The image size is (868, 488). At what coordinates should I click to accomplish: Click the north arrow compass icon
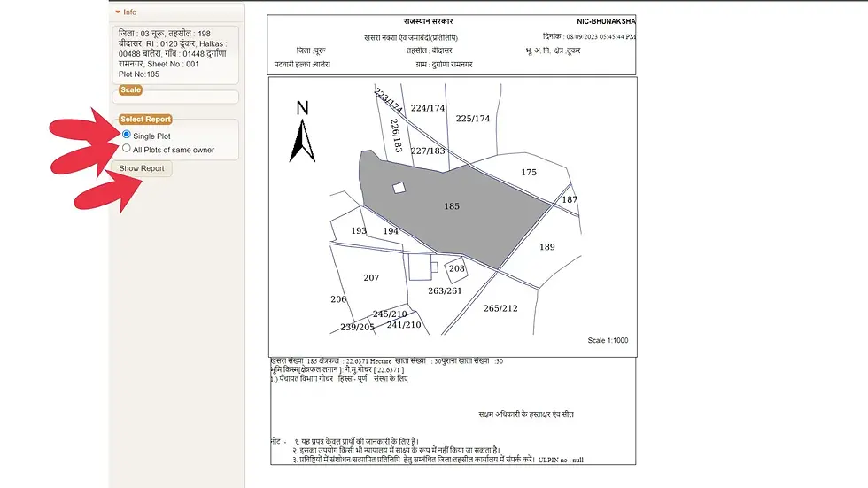pyautogui.click(x=302, y=132)
